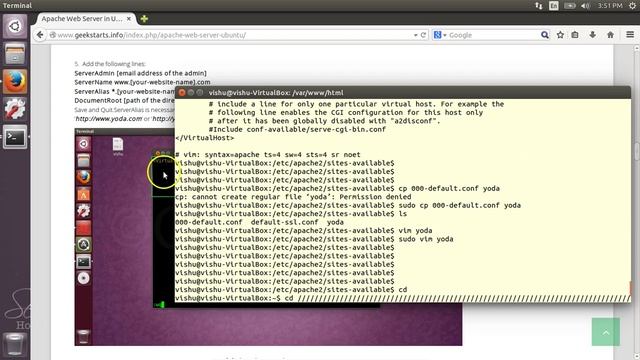Select the Terminal icon in the launcher
The image size is (640, 360).
(x=15, y=137)
